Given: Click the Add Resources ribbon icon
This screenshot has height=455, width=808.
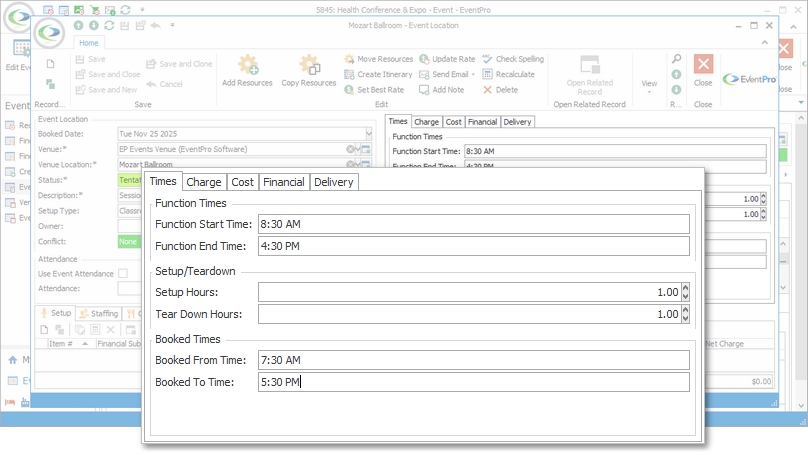Looking at the screenshot, I should tap(247, 65).
